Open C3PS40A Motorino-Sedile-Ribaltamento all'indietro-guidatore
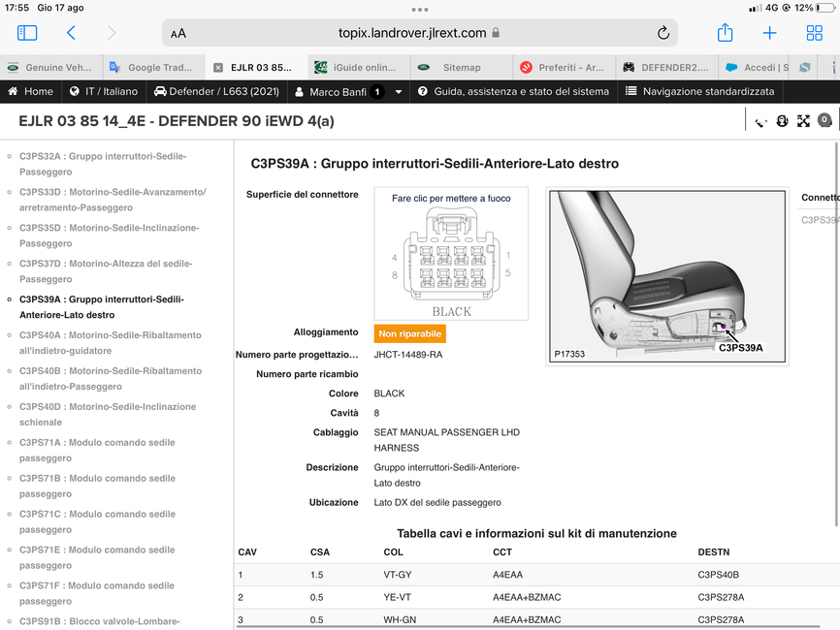Viewport: 840px width, 630px height. point(111,343)
